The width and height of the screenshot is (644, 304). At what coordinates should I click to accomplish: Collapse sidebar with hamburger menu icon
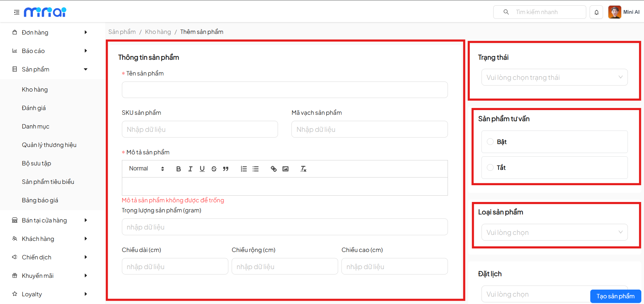point(16,12)
